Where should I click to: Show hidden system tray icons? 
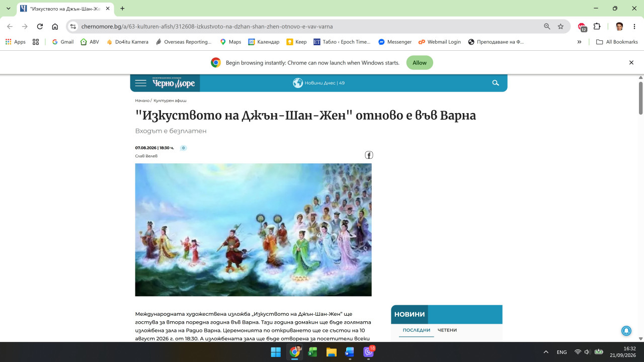pyautogui.click(x=546, y=352)
